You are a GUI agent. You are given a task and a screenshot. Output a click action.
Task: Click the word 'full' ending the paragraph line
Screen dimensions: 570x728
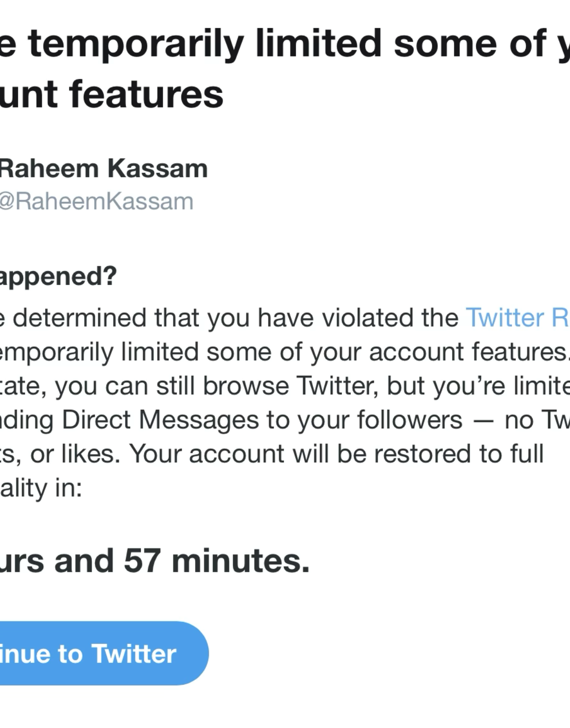(x=526, y=454)
